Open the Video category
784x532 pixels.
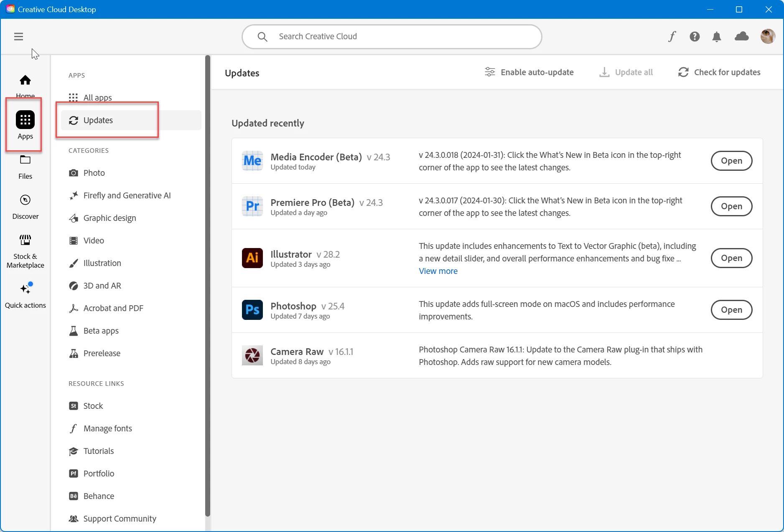[131, 241]
